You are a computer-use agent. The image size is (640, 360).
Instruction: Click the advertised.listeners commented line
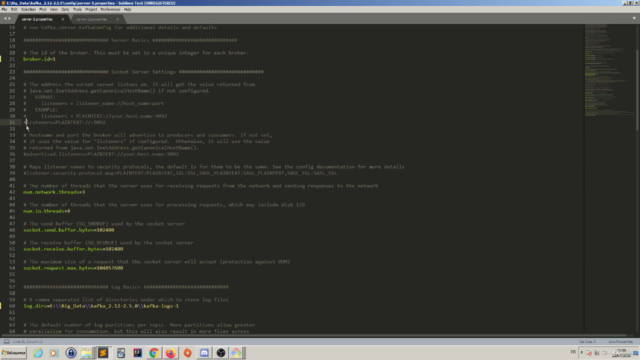pos(101,154)
